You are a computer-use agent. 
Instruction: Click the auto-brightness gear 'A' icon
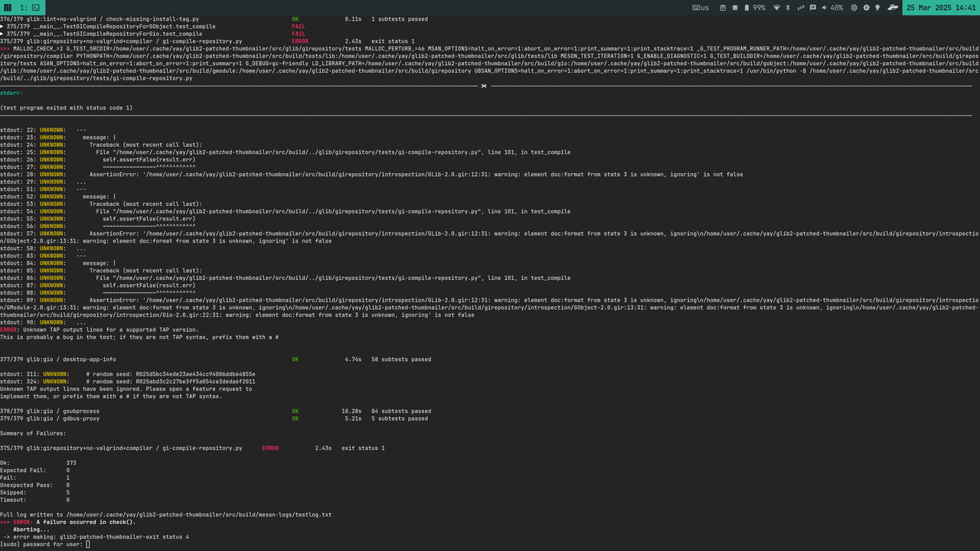coord(866,8)
